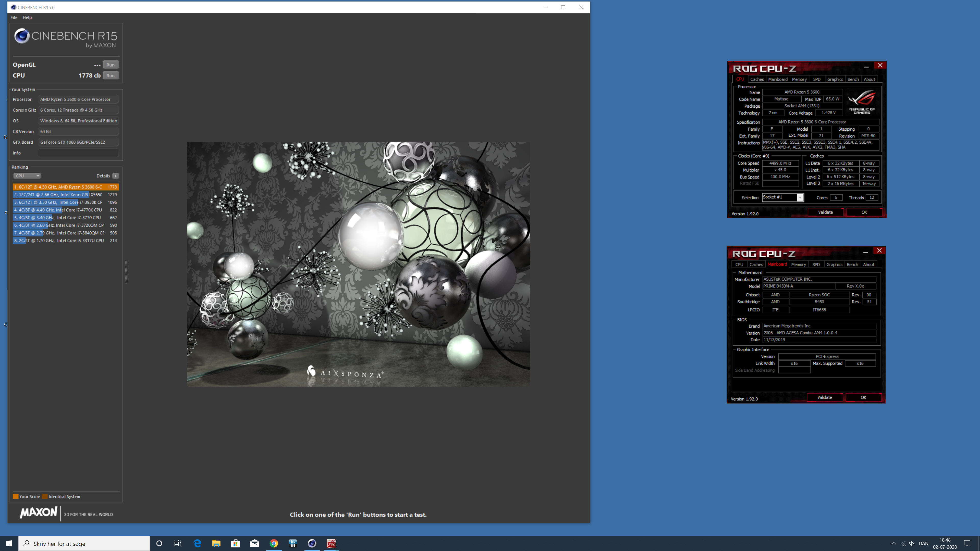Open the volume tray icon
980x551 pixels.
click(x=912, y=543)
